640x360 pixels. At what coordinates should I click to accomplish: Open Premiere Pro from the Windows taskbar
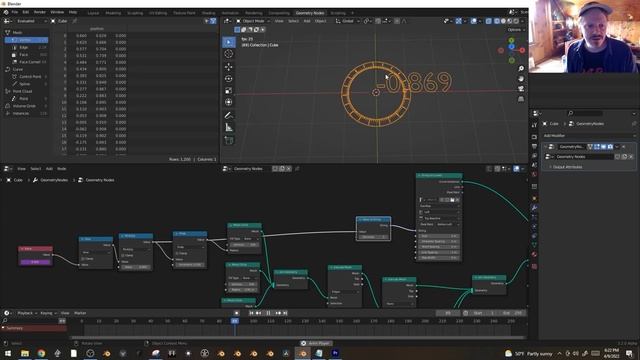tap(335, 353)
